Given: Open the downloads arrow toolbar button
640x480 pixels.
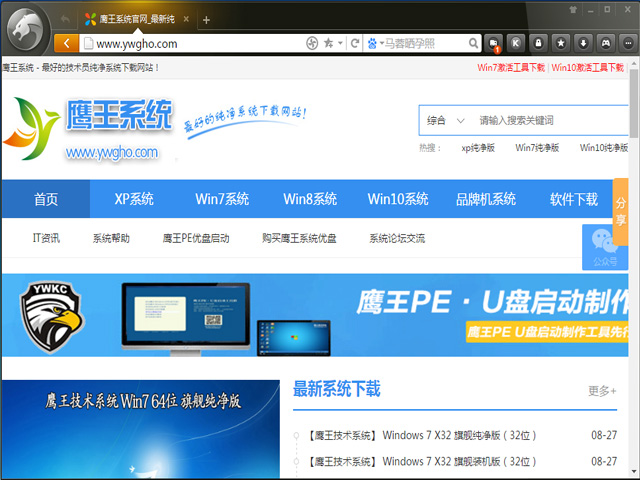Looking at the screenshot, I should (x=583, y=43).
